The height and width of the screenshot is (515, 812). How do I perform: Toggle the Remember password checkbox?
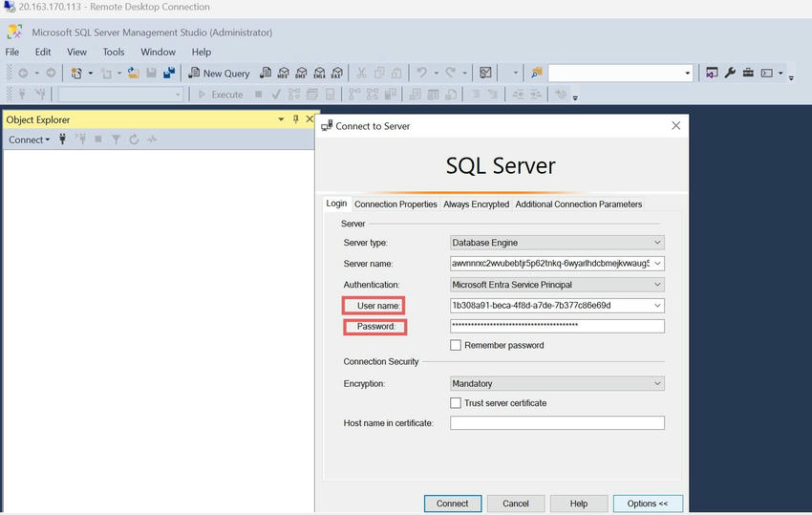[456, 345]
